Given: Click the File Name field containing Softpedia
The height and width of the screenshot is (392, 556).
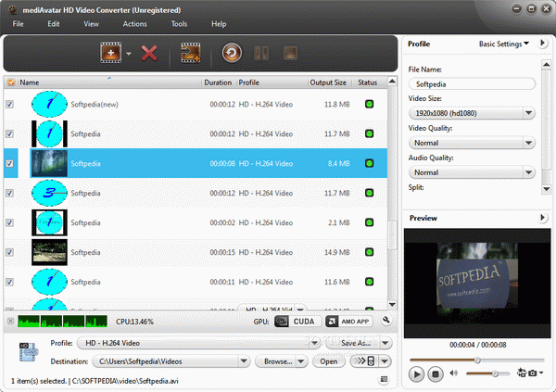Looking at the screenshot, I should (x=472, y=84).
